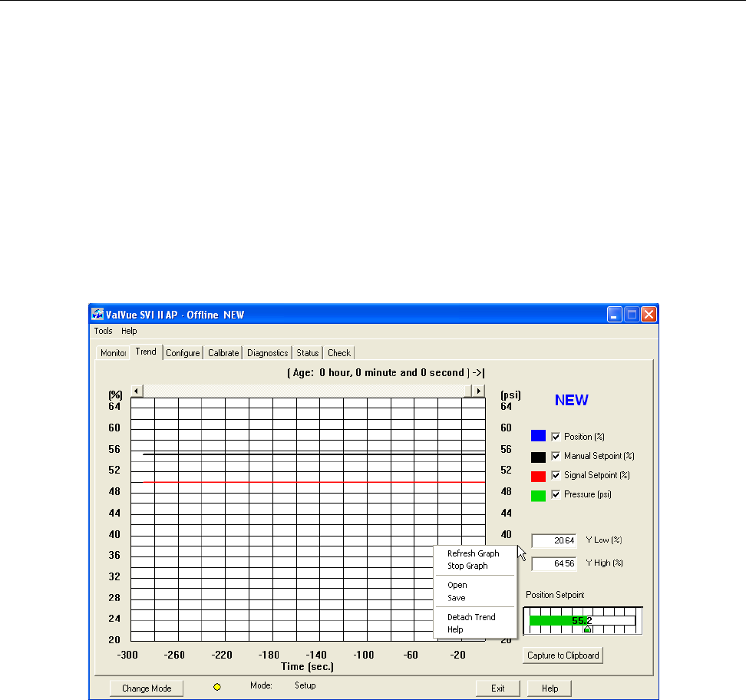Image resolution: width=746 pixels, height=700 pixels.
Task: Click the Change Mode button
Action: 147,688
